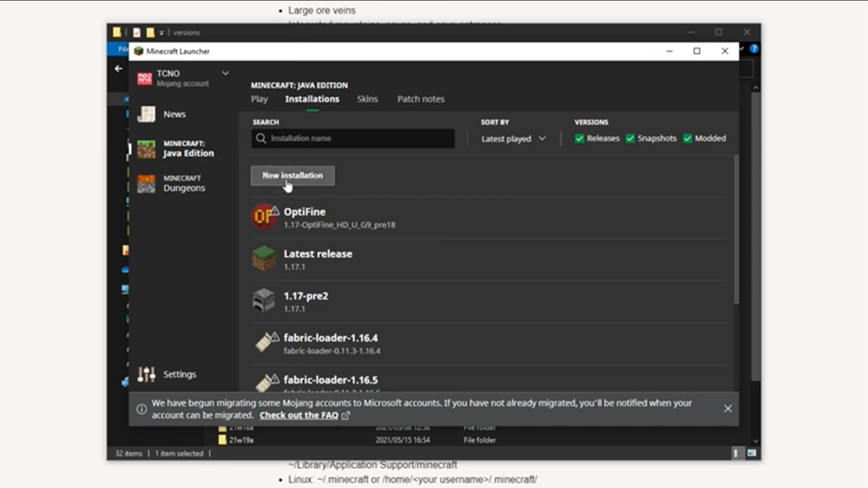Click the News sidebar label
The width and height of the screenshot is (868, 488).
click(174, 114)
